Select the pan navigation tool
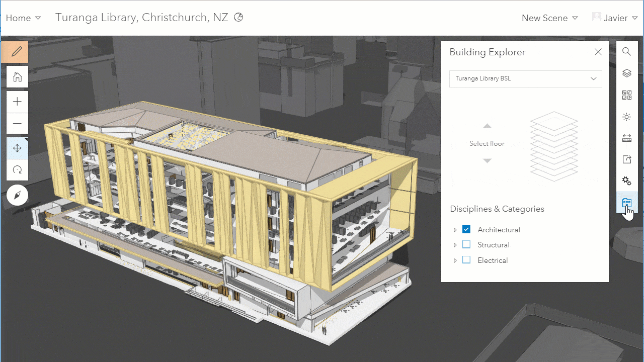 17,148
